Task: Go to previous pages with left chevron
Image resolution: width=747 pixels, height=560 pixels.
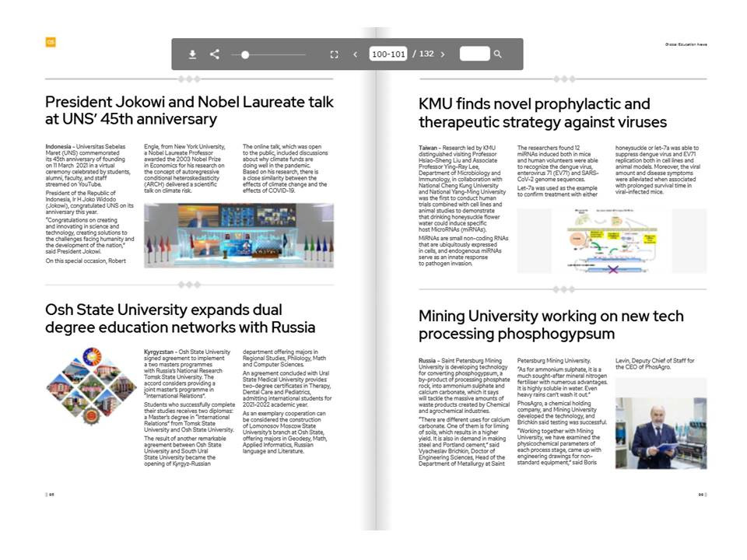Action: point(355,54)
